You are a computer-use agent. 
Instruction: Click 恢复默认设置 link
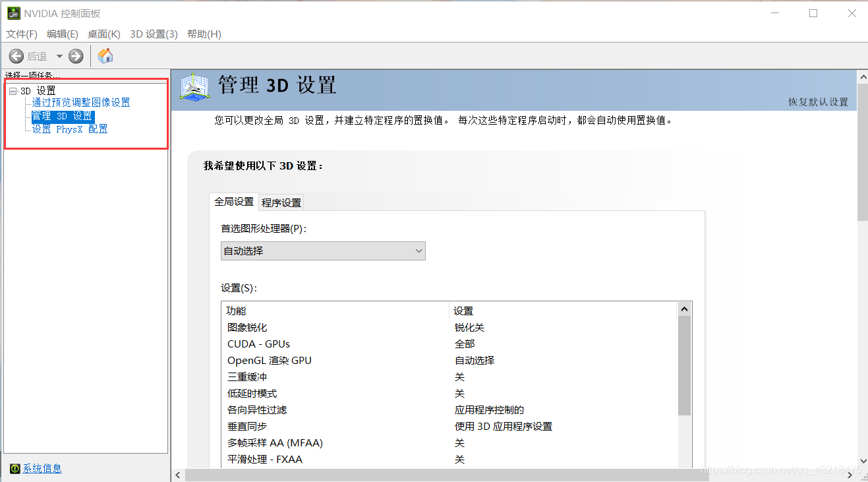(819, 102)
